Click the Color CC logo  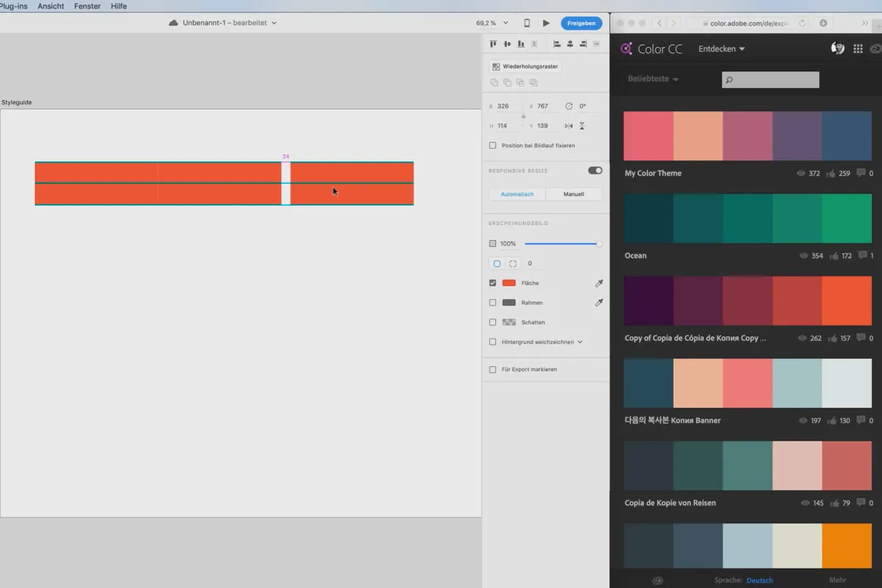pos(651,49)
